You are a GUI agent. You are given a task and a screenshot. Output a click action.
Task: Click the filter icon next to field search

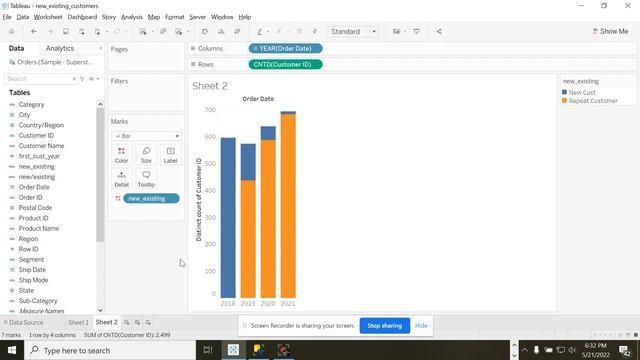(x=82, y=79)
